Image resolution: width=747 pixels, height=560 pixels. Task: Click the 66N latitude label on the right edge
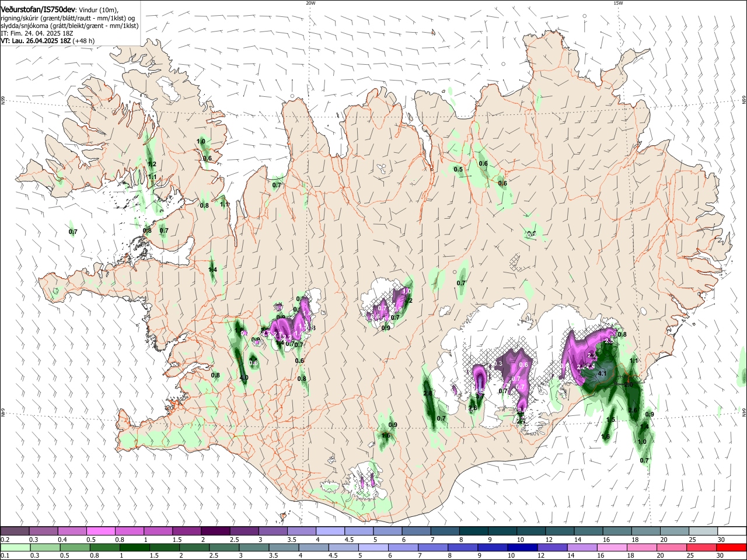tap(744, 101)
